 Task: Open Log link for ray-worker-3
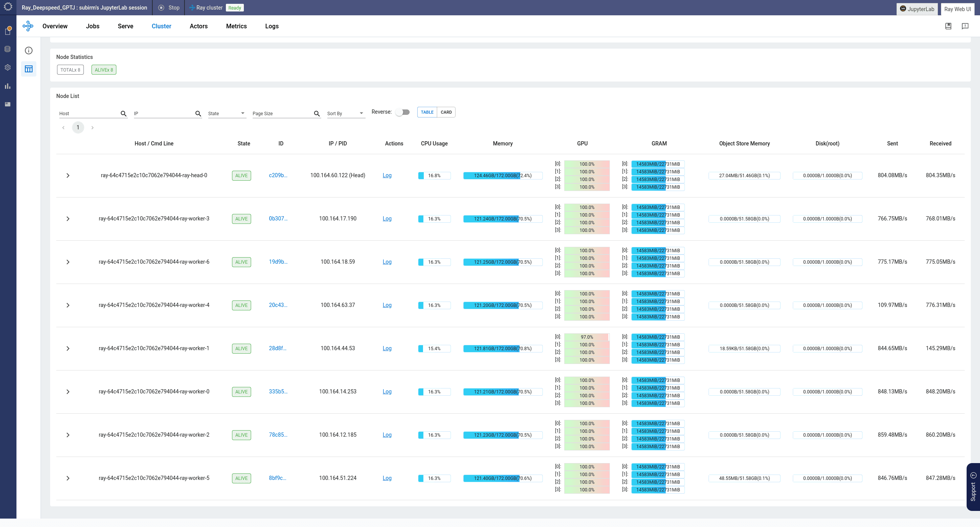(387, 219)
